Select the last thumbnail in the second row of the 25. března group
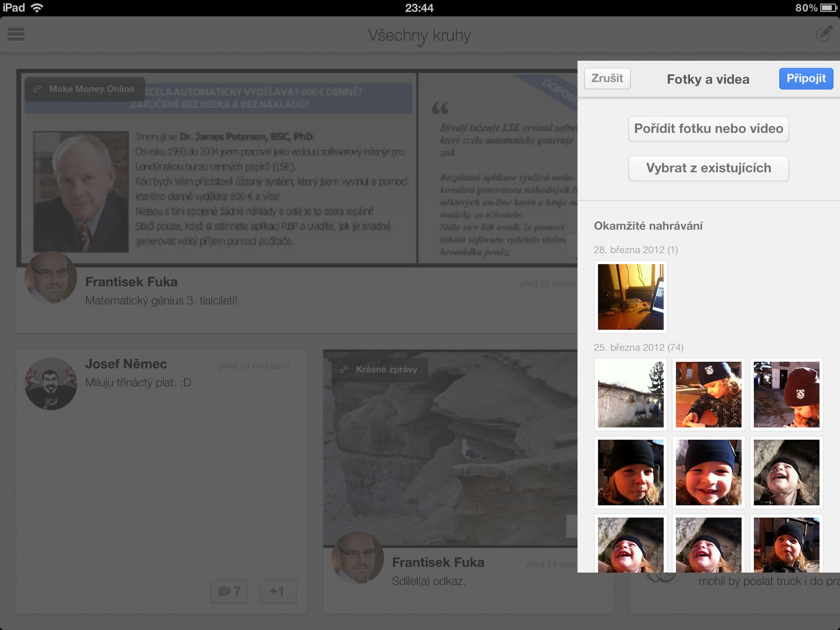The height and width of the screenshot is (630, 840). point(786,472)
